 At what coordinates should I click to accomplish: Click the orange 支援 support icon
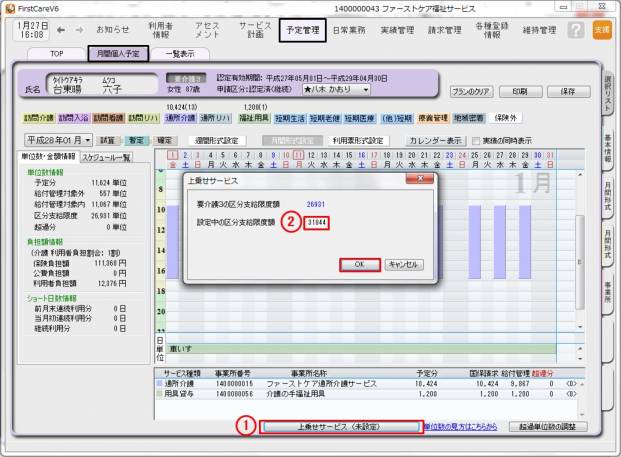[x=601, y=30]
